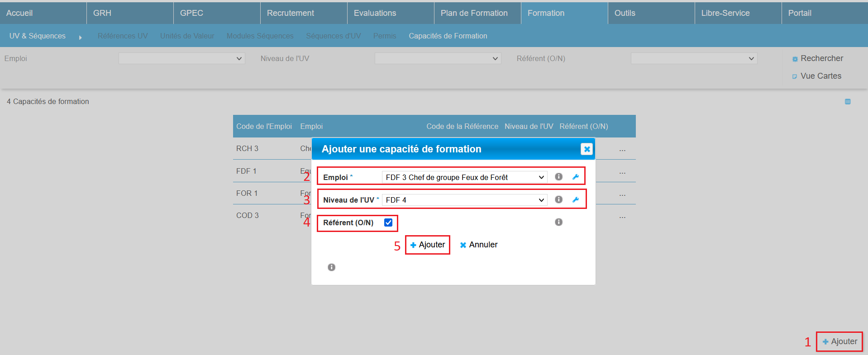Image resolution: width=868 pixels, height=355 pixels.
Task: Open Niveau de l'UV dropdown in dialog
Action: 464,200
